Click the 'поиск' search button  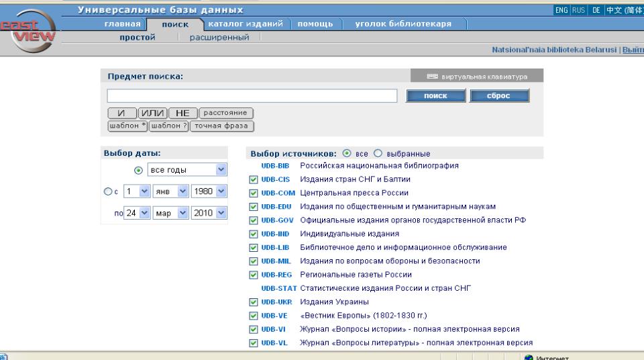click(436, 95)
